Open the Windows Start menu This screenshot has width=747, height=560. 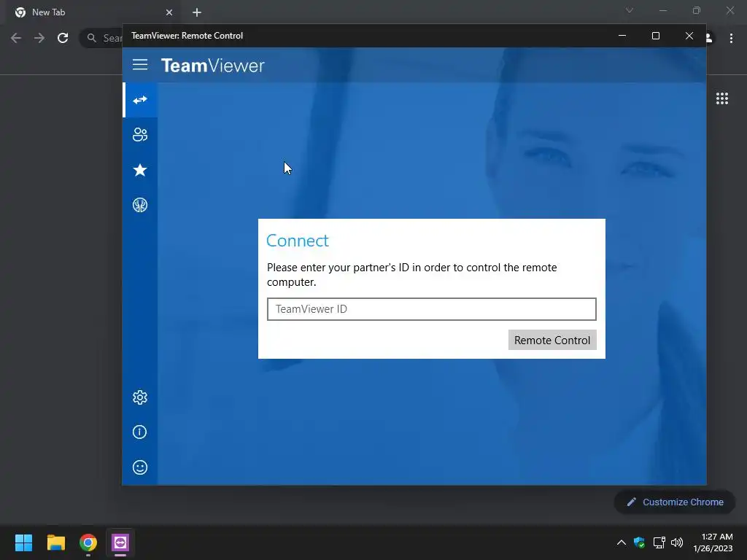[x=23, y=542]
